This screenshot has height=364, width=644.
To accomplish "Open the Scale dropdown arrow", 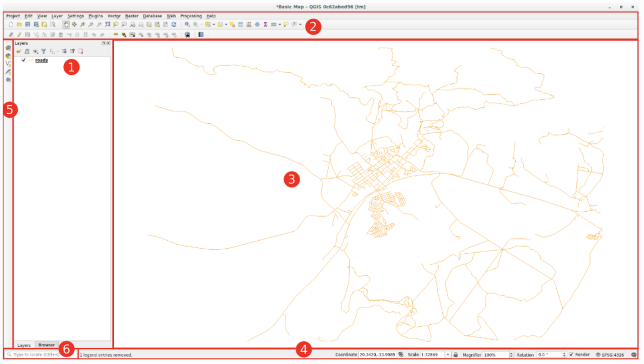I will click(x=448, y=354).
